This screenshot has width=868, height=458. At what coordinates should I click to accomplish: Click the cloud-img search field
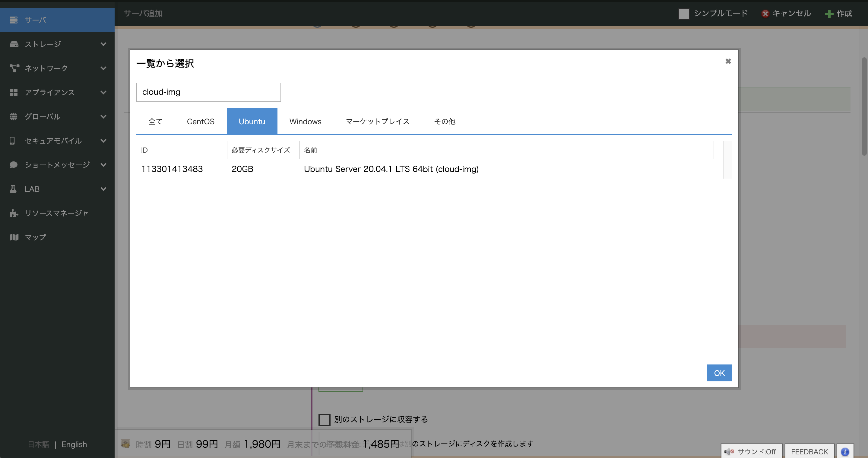tap(208, 92)
